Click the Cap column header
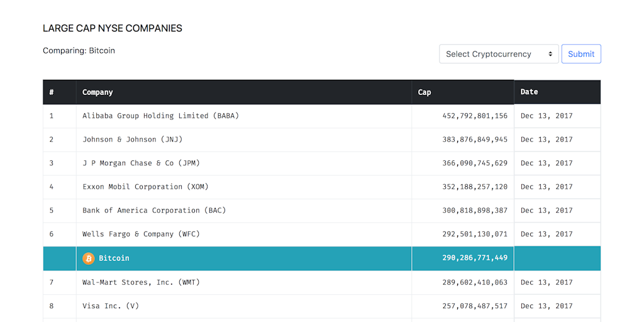Image resolution: width=644 pixels, height=322 pixels. coord(463,92)
